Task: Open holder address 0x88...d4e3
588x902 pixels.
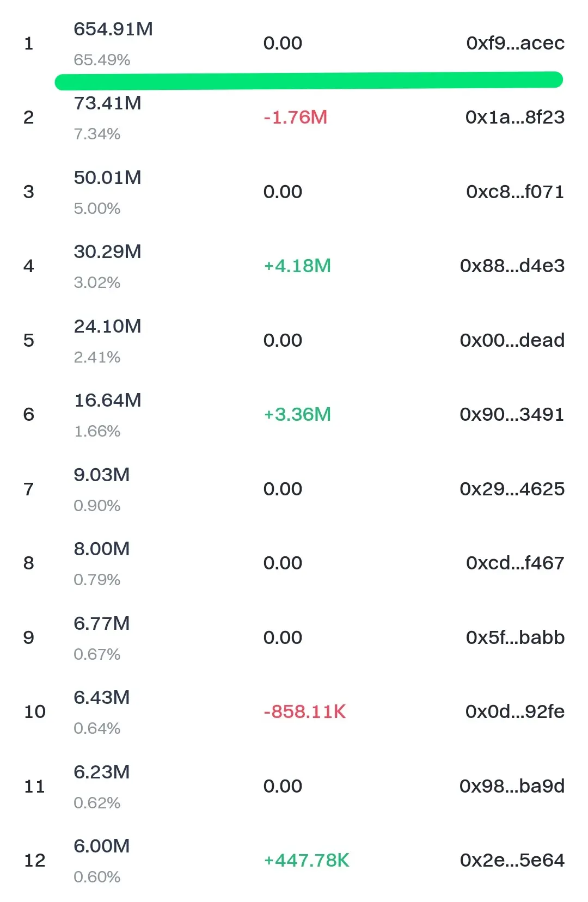Action: pyautogui.click(x=512, y=266)
